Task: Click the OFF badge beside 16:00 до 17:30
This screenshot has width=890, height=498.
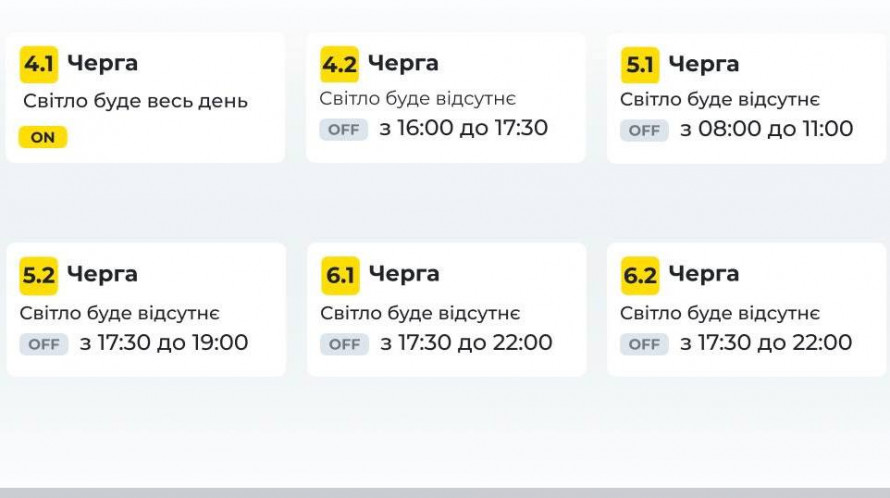Action: (344, 130)
